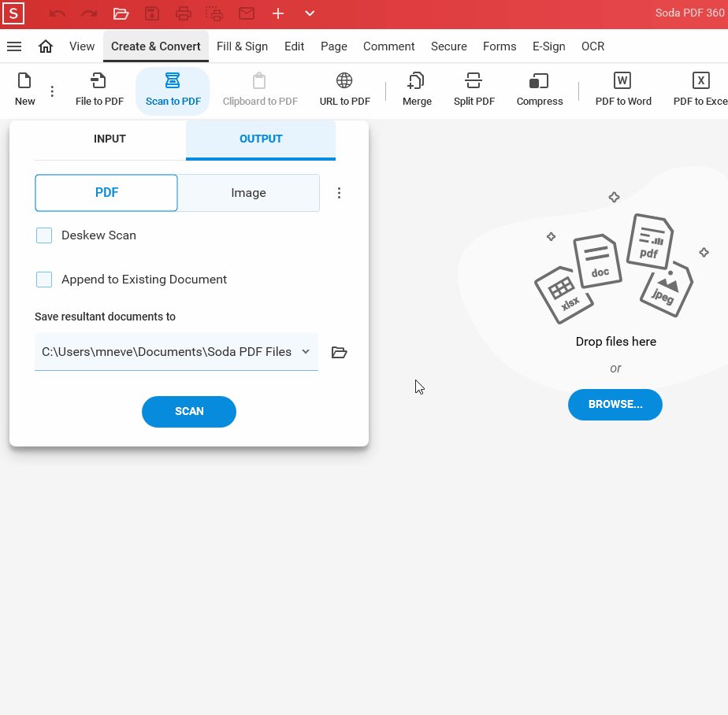Choose PDF output format
This screenshot has height=715, width=728.
coord(106,193)
